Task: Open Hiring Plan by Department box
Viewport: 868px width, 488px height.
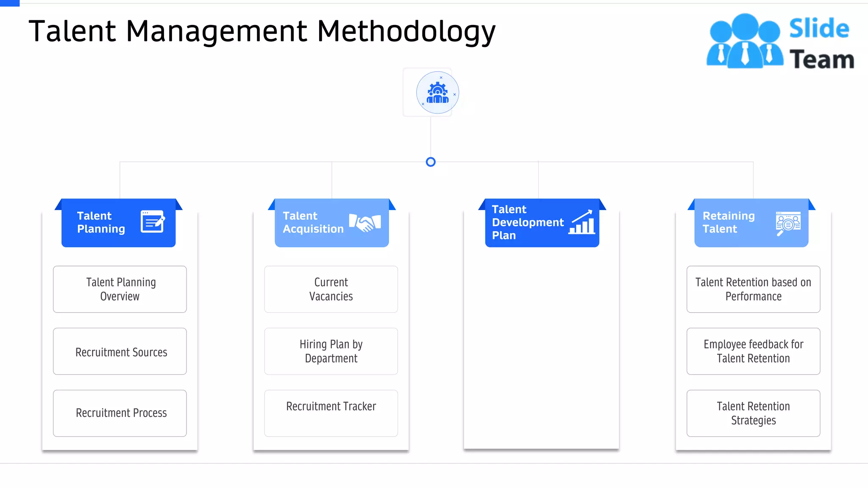Action: tap(331, 351)
